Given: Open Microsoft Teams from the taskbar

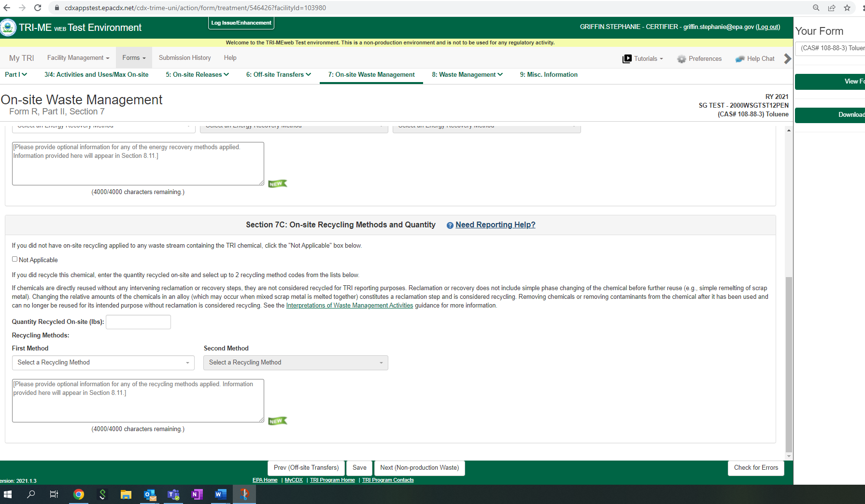Looking at the screenshot, I should click(x=173, y=494).
